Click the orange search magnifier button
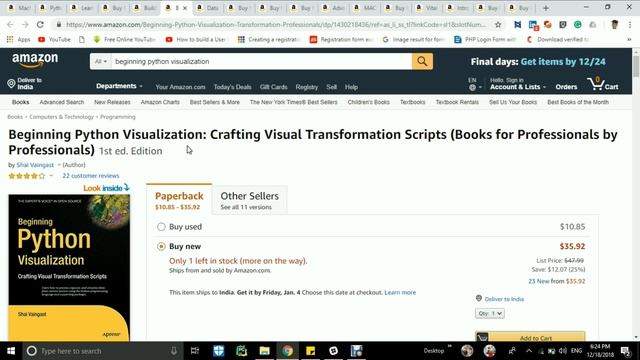640x360 pixels. coord(422,62)
